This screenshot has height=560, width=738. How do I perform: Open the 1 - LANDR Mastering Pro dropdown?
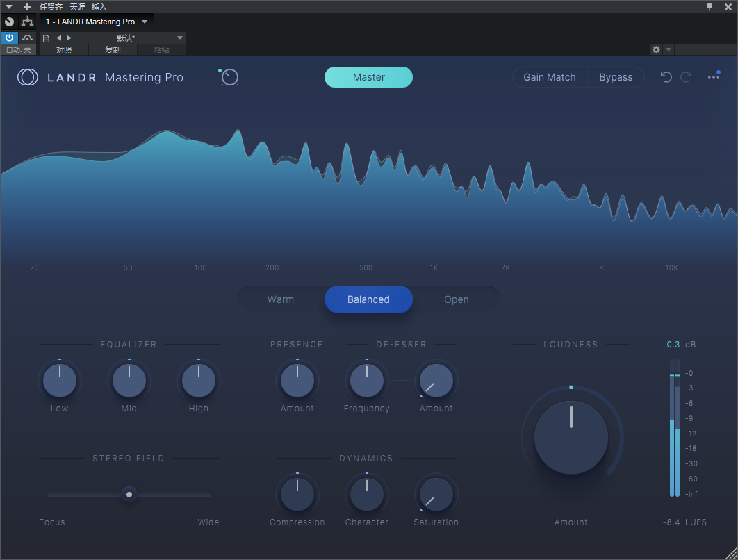coord(97,22)
